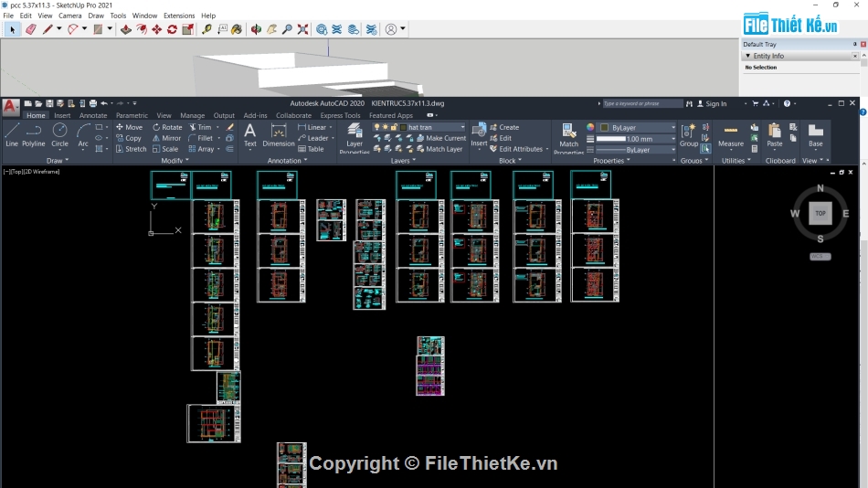Switch to the AutoCAD Annotate tab
868x488 pixels.
93,115
